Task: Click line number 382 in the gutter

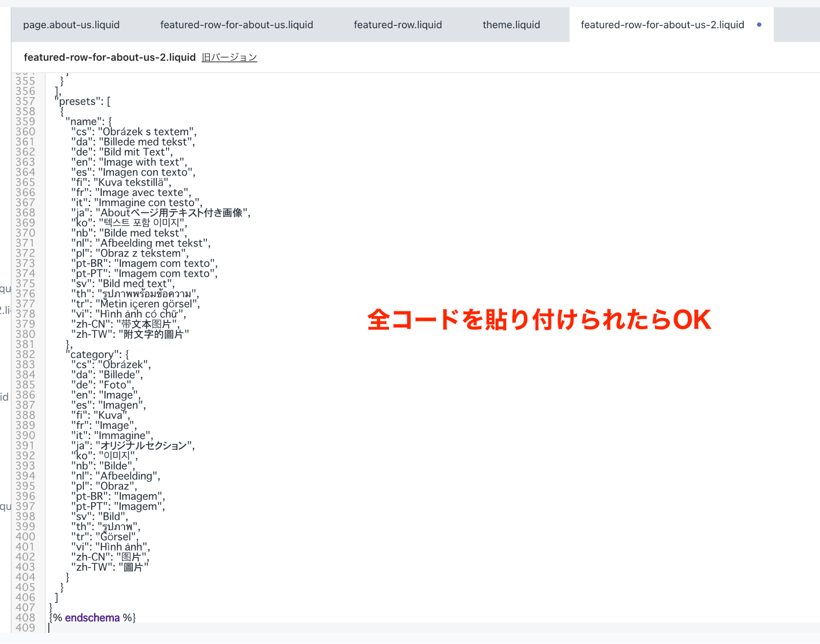Action: pyautogui.click(x=25, y=355)
